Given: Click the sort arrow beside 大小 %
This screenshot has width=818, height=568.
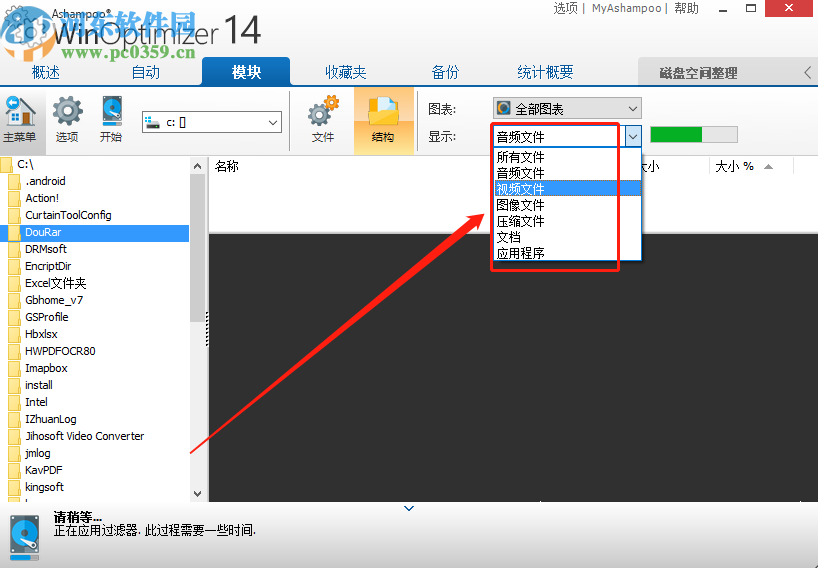Looking at the screenshot, I should tap(768, 167).
